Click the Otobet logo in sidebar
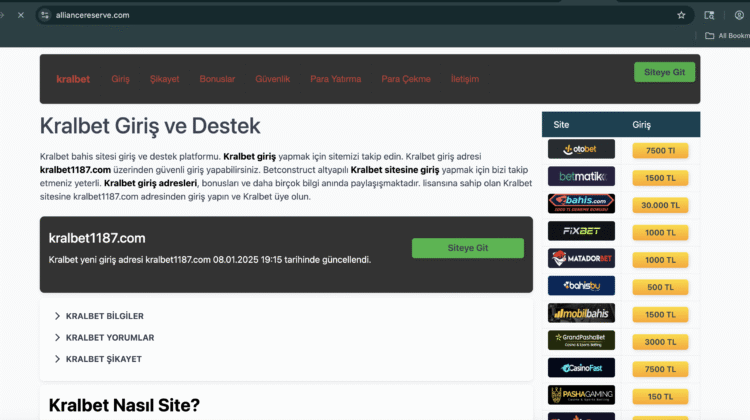Screen dimensions: 750x420 (x=581, y=150)
